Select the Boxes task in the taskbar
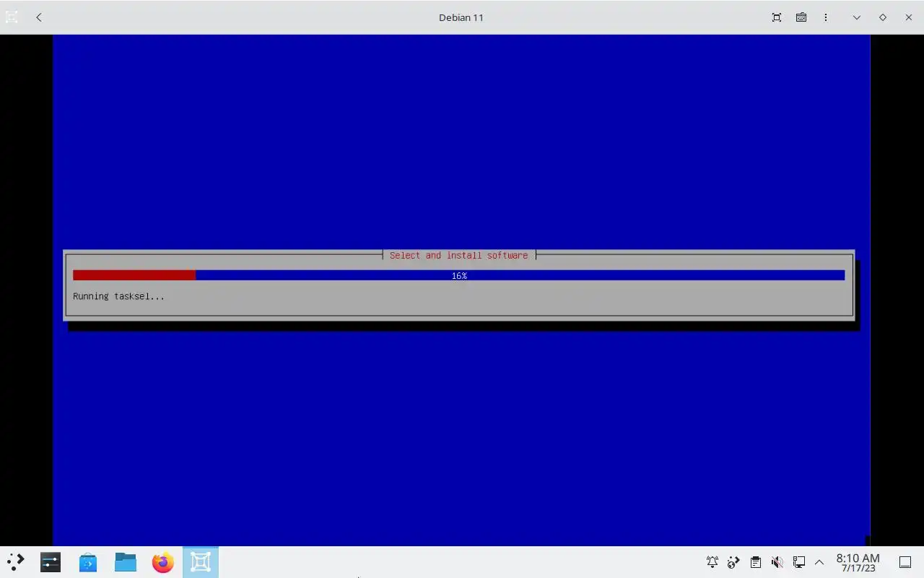 (x=201, y=562)
